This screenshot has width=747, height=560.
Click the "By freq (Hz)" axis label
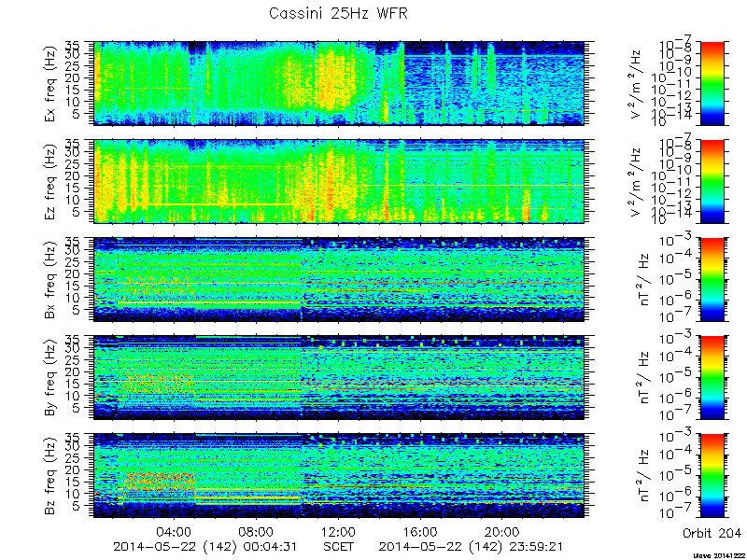(50, 378)
